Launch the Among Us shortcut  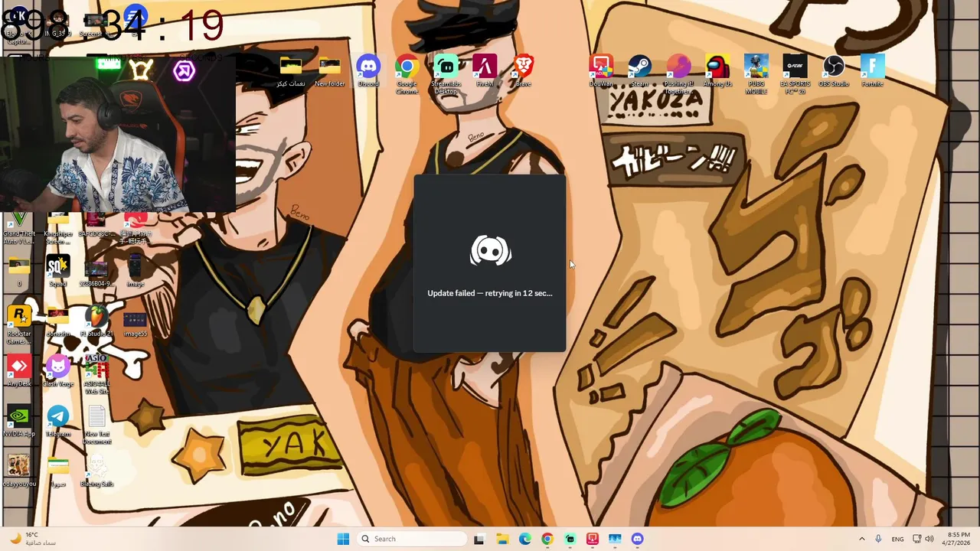(717, 71)
